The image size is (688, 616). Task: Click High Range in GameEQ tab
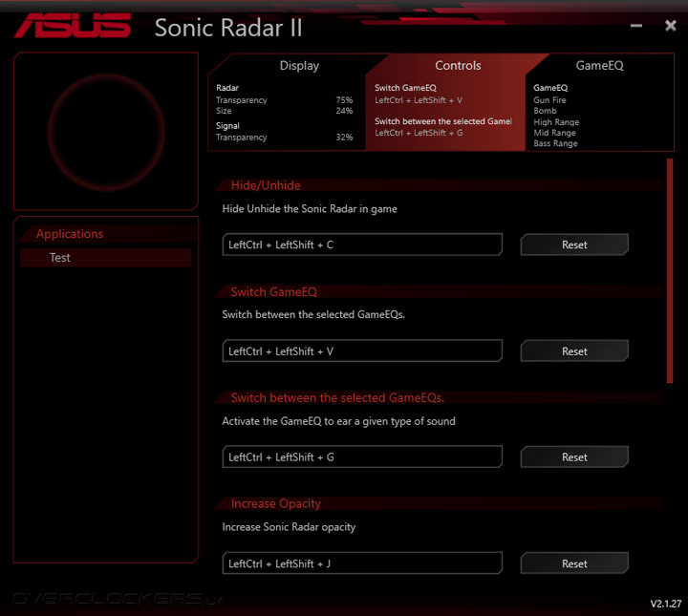click(556, 122)
